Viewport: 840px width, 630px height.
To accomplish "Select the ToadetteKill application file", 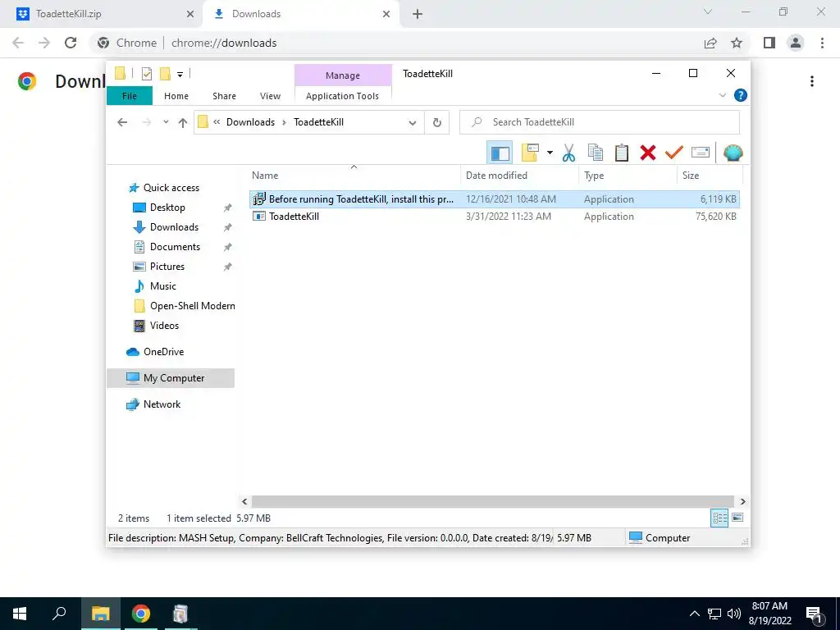I will [495, 217].
